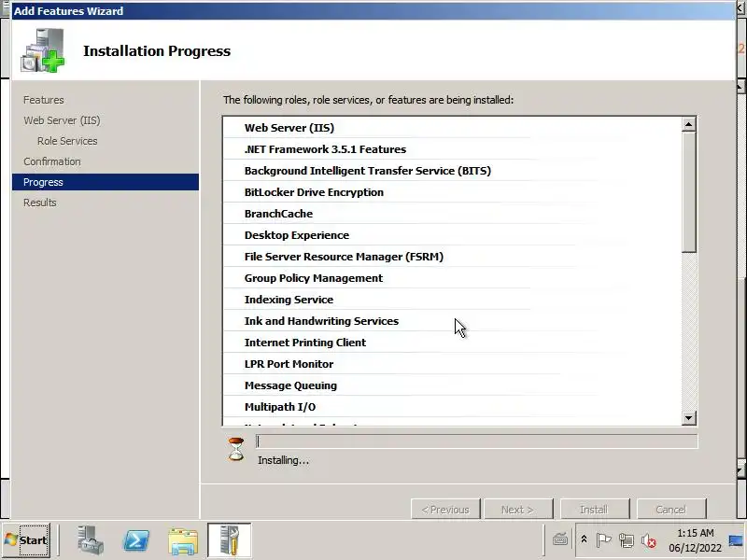The width and height of the screenshot is (747, 560).
Task: Click the taskbar clock showing 1:15 AM
Action: (695, 540)
